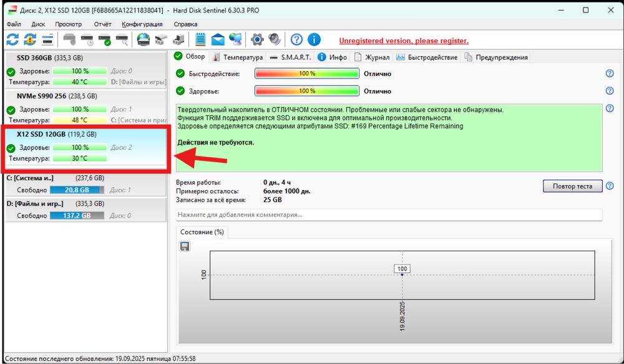Click help icon beside green status text
The height and width of the screenshot is (364, 624).
coord(610,108)
